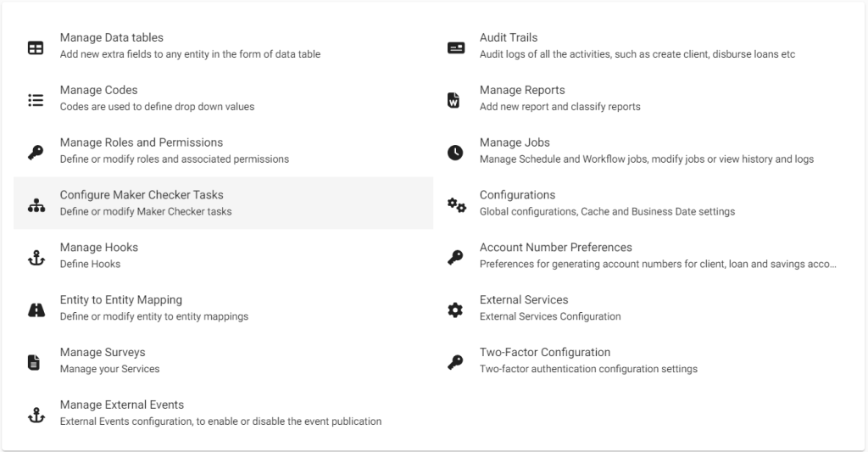Click the double gears icon for Configurations

pos(456,205)
